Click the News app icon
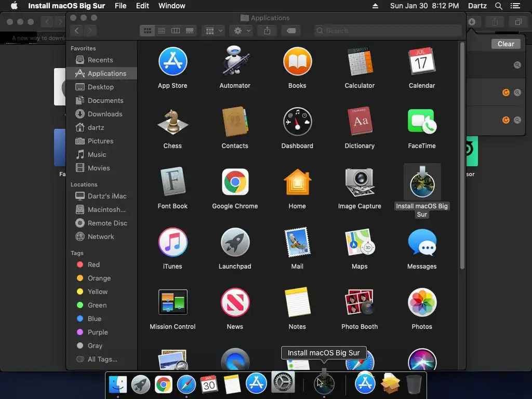532x399 pixels. click(235, 302)
